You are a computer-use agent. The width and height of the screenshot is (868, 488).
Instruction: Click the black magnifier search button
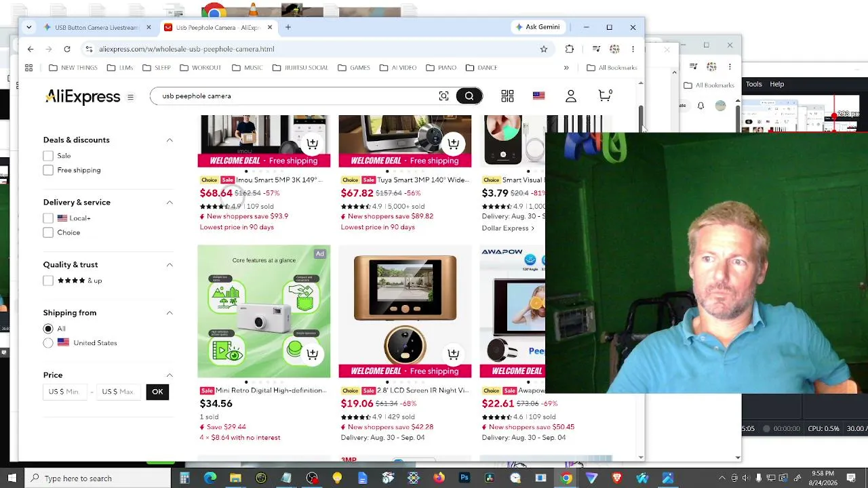coord(469,96)
